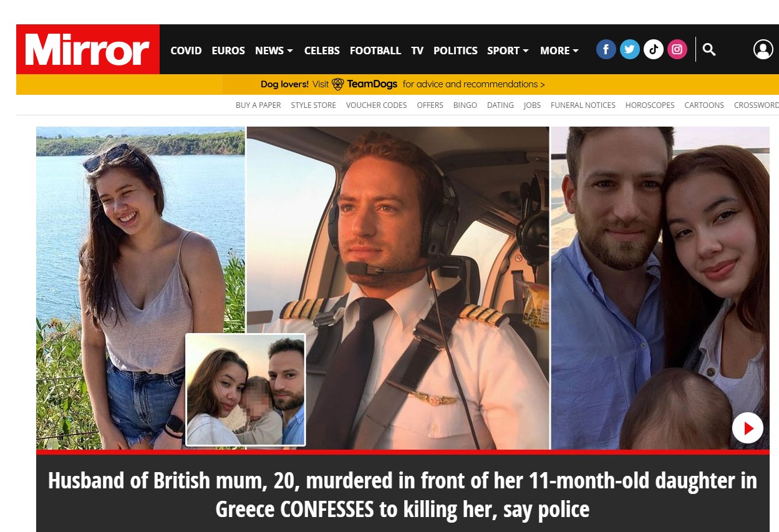Open the Mirror Twitter icon

(x=630, y=49)
